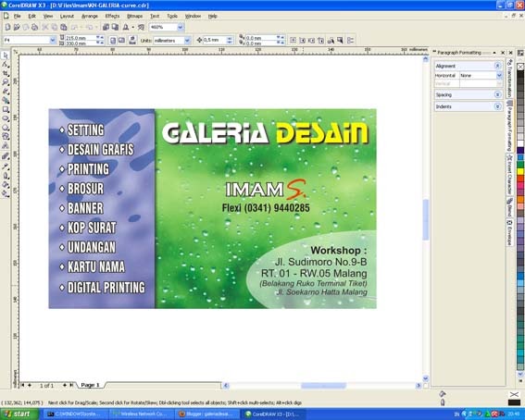Viewport: 525px width, 420px height.
Task: Switch to the Transformation docker tab
Action: 509,79
